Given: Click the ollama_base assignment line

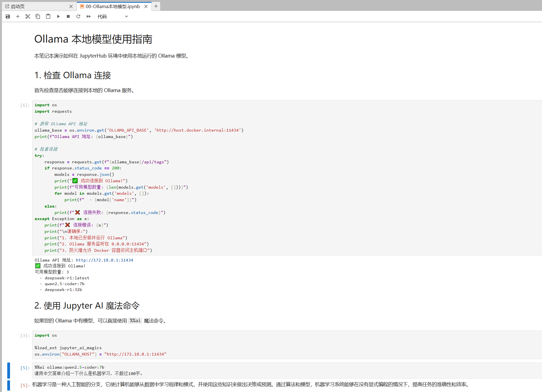Looking at the screenshot, I should click(x=139, y=130).
